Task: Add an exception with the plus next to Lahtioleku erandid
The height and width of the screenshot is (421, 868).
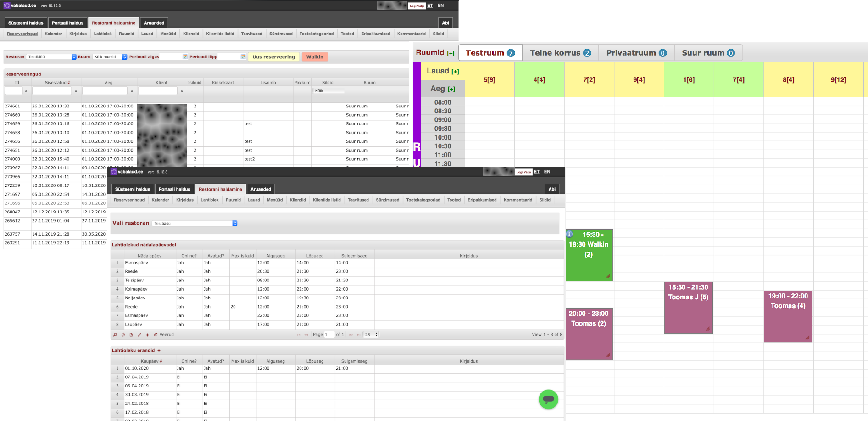Action: pyautogui.click(x=159, y=350)
